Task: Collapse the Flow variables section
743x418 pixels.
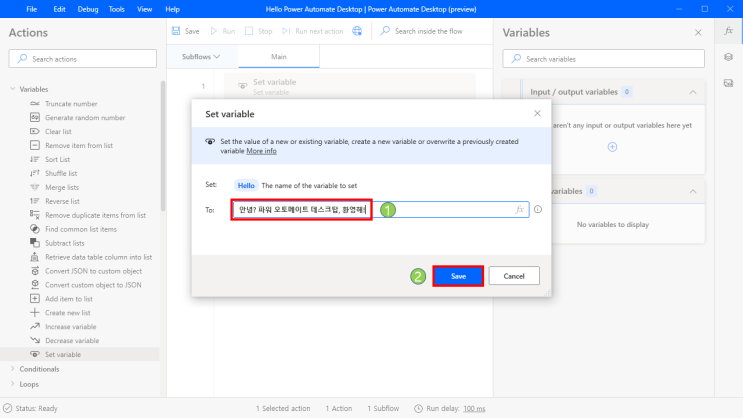Action: tap(693, 191)
